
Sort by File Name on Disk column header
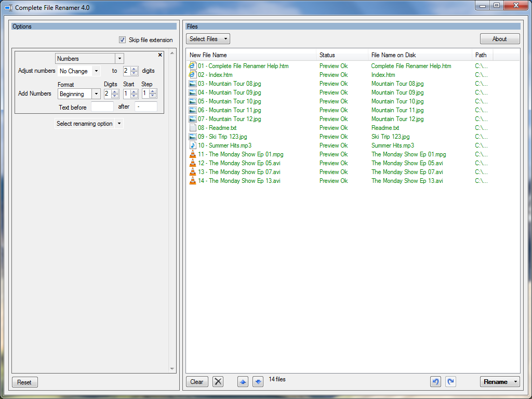[x=420, y=55]
